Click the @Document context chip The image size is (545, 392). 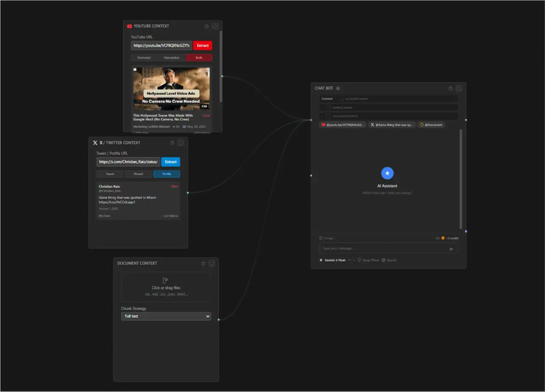pyautogui.click(x=431, y=125)
